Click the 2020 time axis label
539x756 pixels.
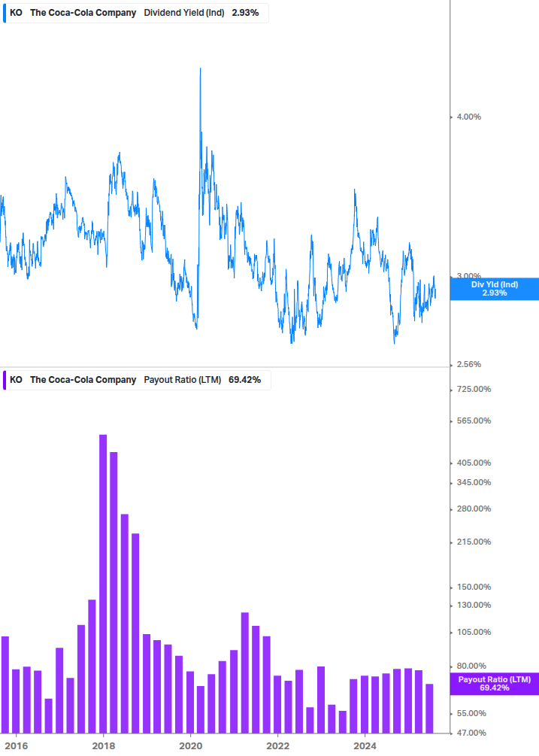(191, 746)
